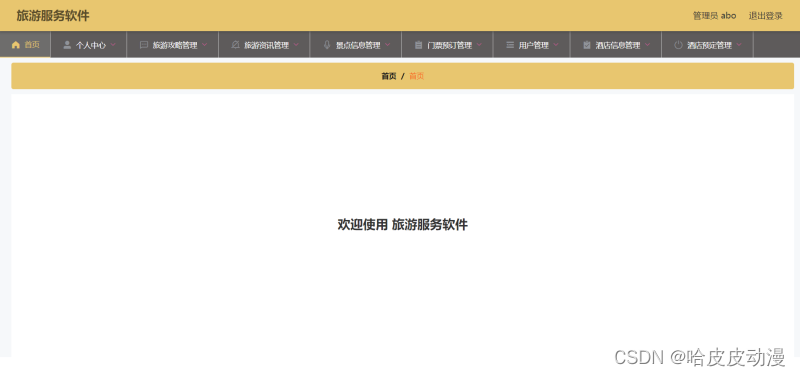Expand the 旅游攻略管理 dropdown arrow

pos(205,45)
